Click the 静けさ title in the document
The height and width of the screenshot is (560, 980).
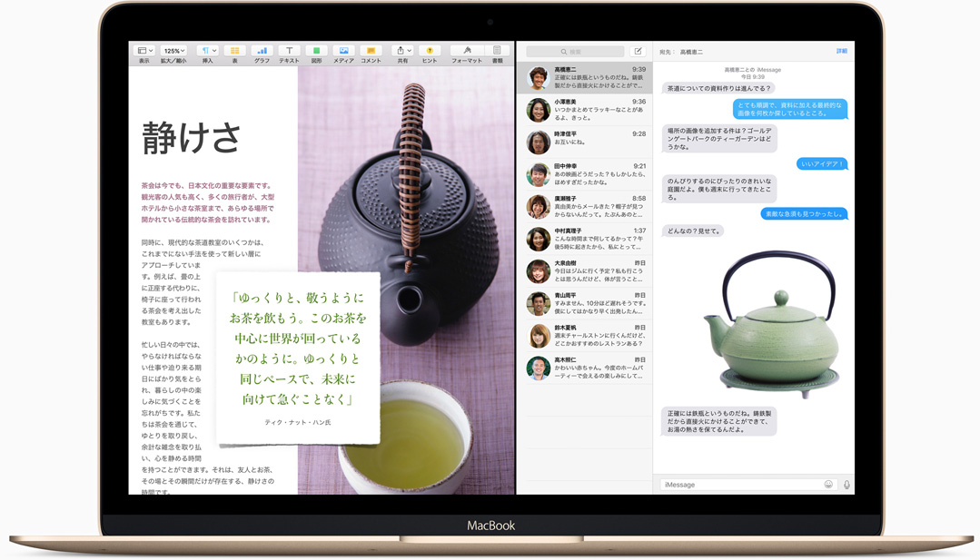pyautogui.click(x=191, y=137)
